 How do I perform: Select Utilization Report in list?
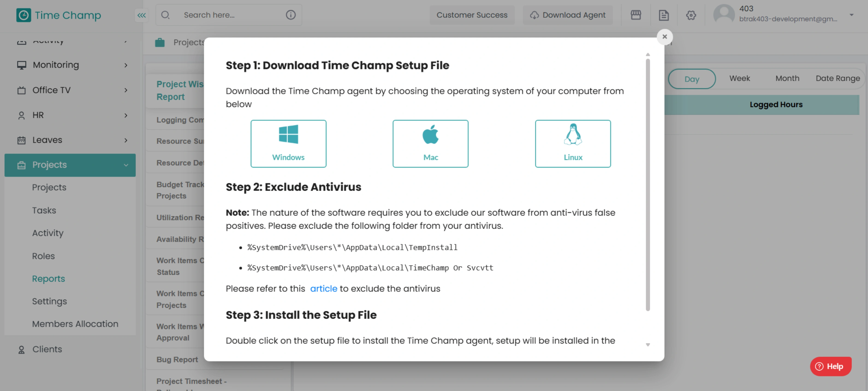[x=180, y=218]
